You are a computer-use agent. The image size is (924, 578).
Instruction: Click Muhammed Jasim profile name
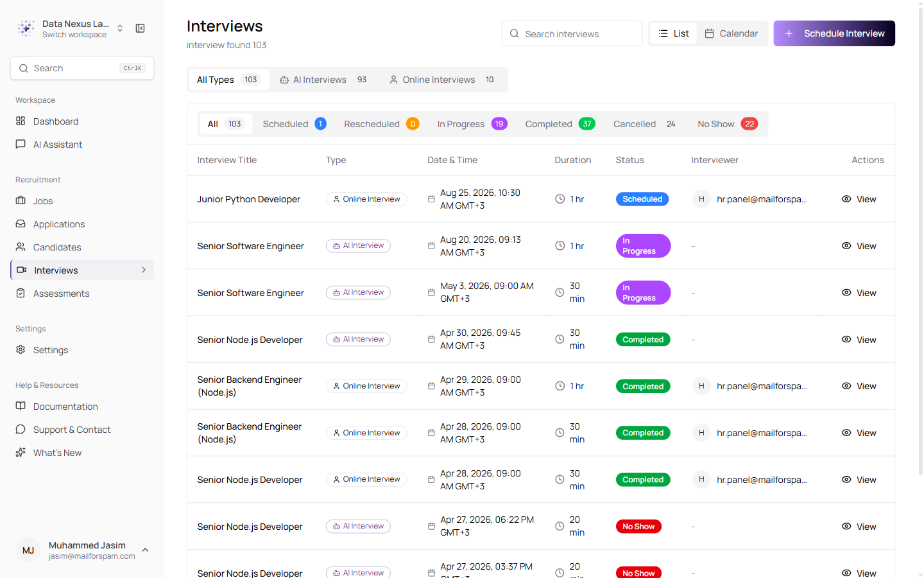point(87,545)
